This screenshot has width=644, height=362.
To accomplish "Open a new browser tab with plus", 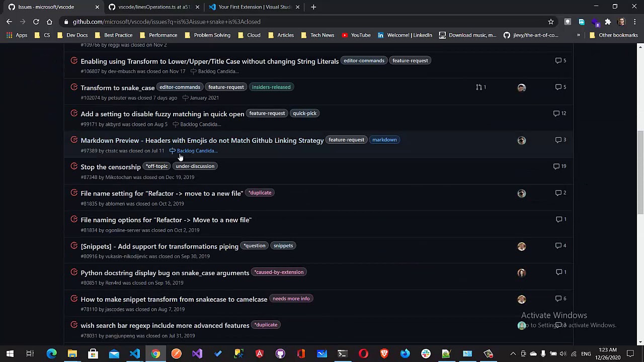I will (x=313, y=7).
